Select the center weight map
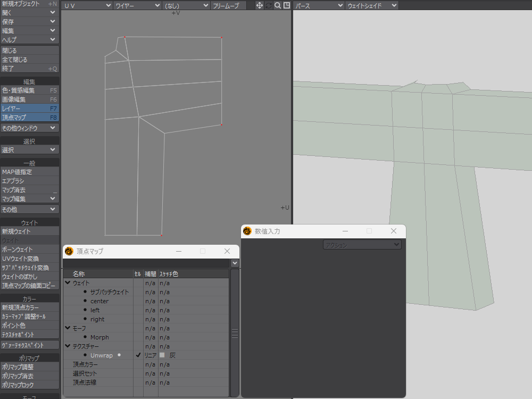 pyautogui.click(x=99, y=301)
